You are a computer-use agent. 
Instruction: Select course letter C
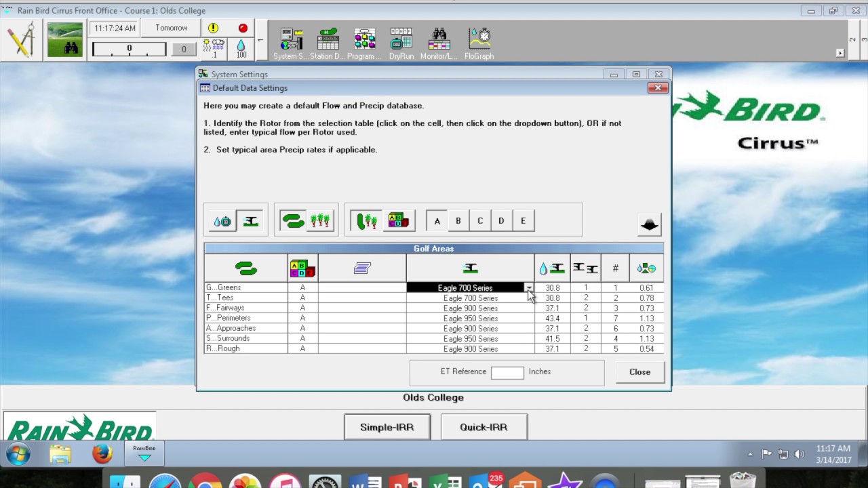click(480, 221)
